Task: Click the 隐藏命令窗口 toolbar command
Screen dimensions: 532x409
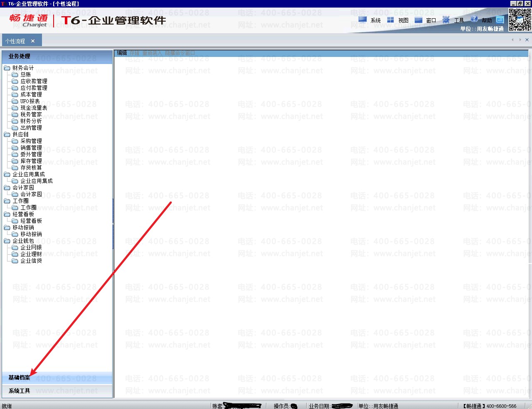Action: (x=180, y=53)
